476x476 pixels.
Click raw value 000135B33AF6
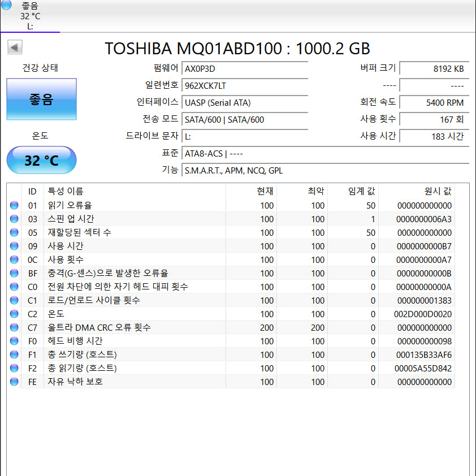click(424, 355)
